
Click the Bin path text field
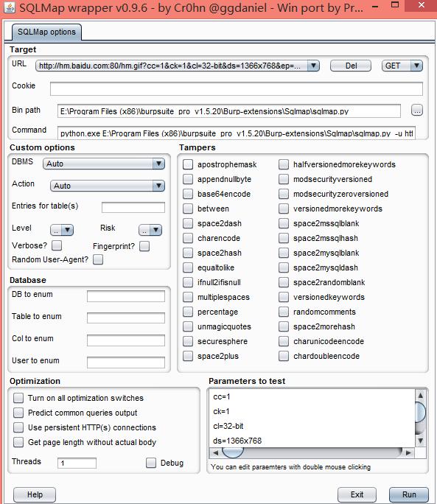click(229, 111)
